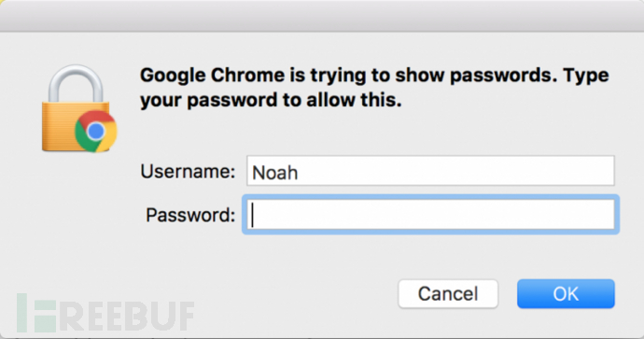Image resolution: width=644 pixels, height=339 pixels.
Task: Click the "your password to allow this" line
Action: tap(271, 101)
